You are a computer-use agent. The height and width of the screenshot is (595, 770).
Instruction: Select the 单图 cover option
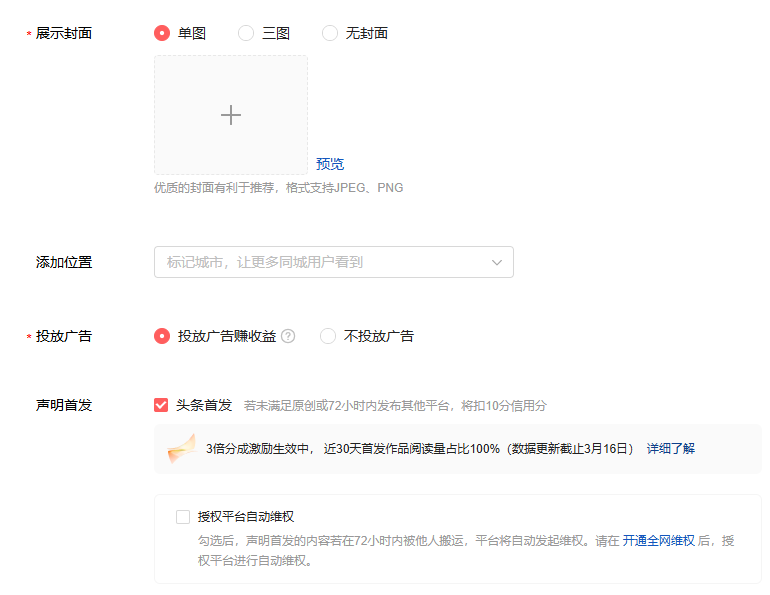coord(162,33)
